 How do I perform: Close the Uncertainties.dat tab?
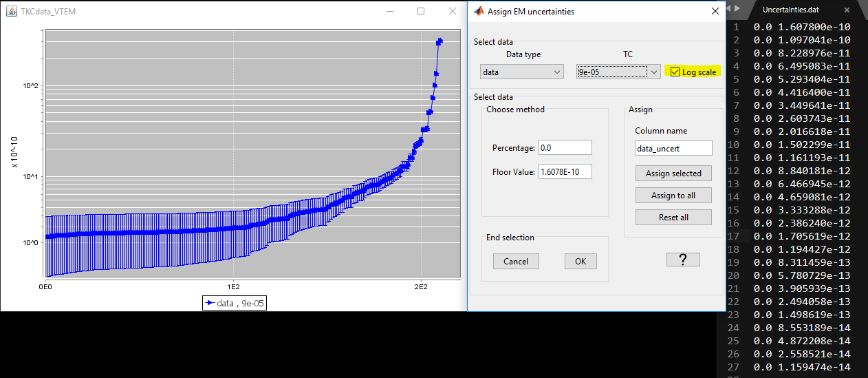(846, 10)
